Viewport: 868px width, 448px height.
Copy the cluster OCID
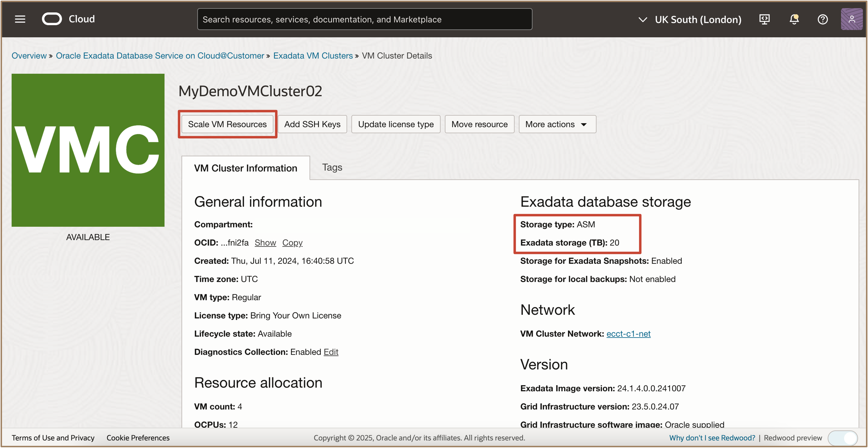pyautogui.click(x=292, y=242)
